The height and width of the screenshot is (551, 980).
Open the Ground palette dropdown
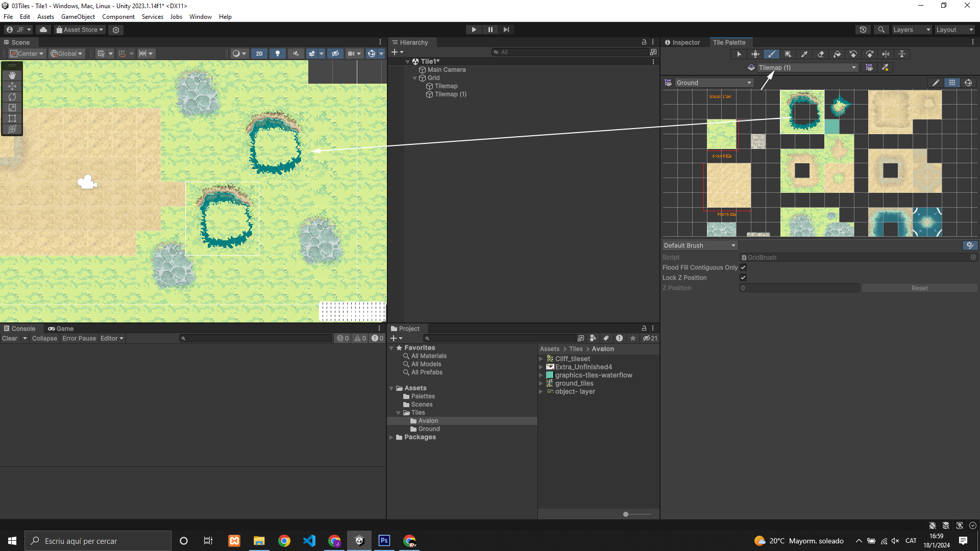click(714, 83)
